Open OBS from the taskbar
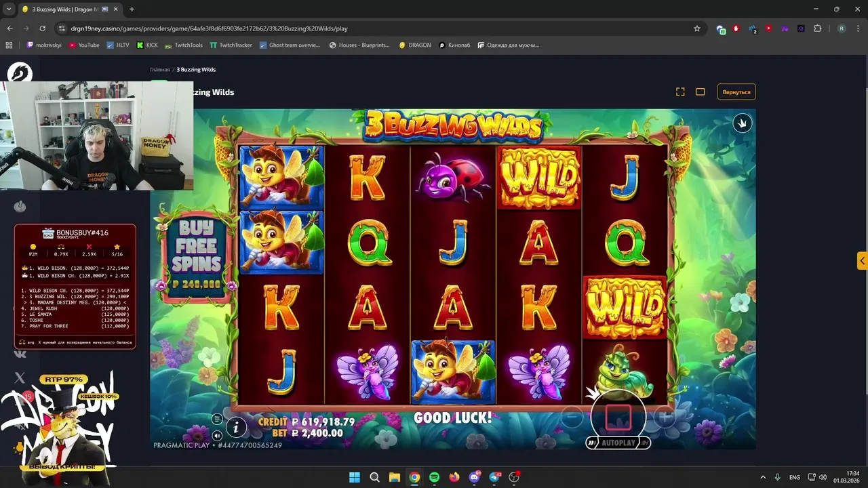 pyautogui.click(x=514, y=477)
